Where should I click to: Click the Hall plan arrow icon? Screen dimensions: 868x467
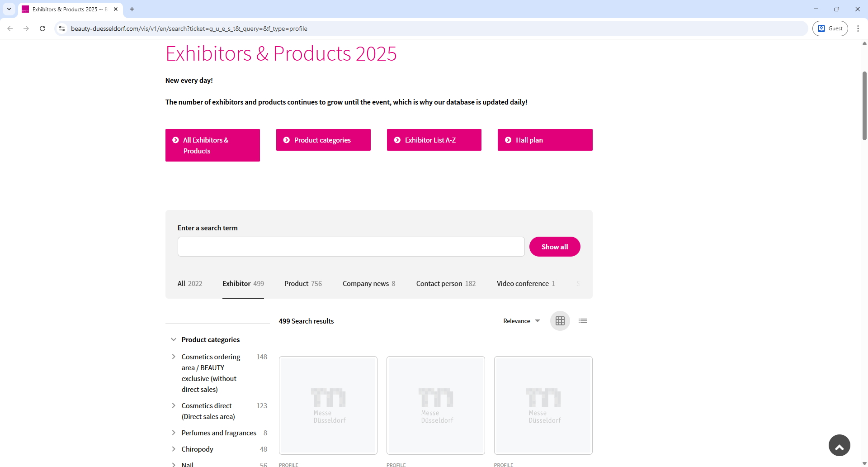click(508, 140)
